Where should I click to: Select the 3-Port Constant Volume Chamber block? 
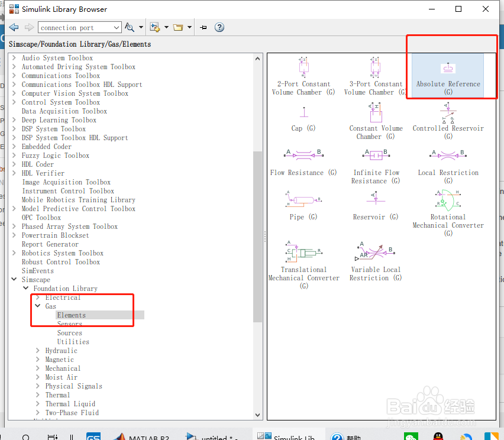(x=375, y=76)
